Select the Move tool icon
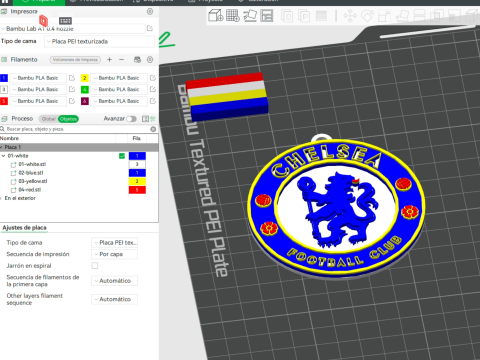 pyautogui.click(x=350, y=16)
